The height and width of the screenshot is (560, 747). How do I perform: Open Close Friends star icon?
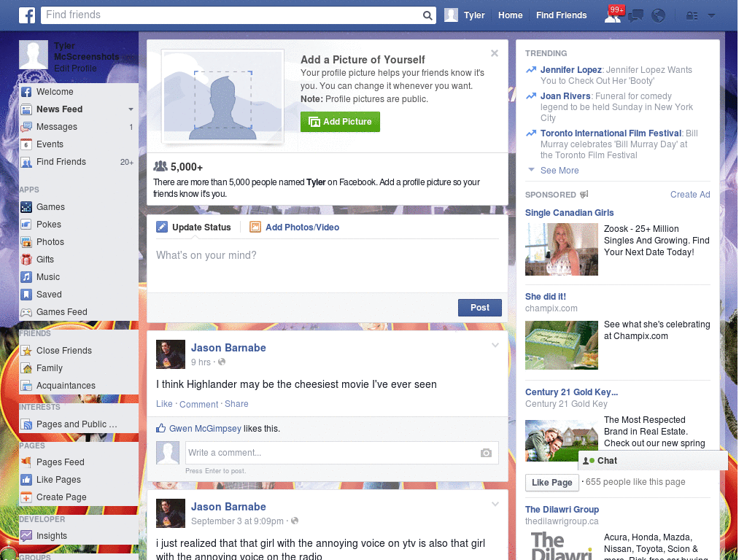[26, 351]
